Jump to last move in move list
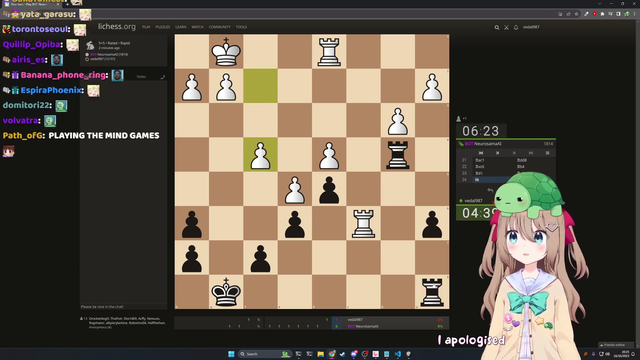The image size is (640, 360). pos(531,153)
